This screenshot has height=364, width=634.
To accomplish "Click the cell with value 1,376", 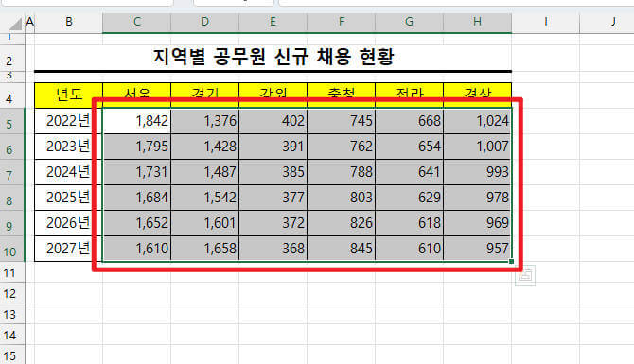I will point(205,121).
